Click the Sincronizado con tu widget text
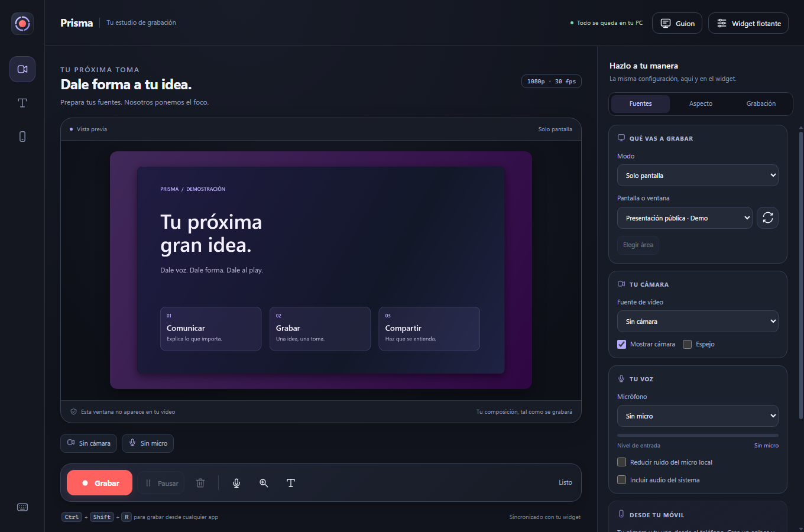 coord(545,517)
